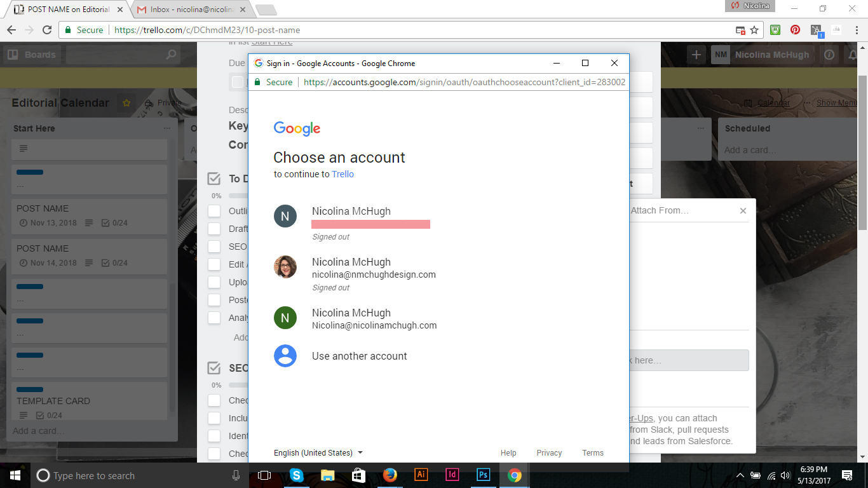
Task: Click the Google logo
Action: 297,128
